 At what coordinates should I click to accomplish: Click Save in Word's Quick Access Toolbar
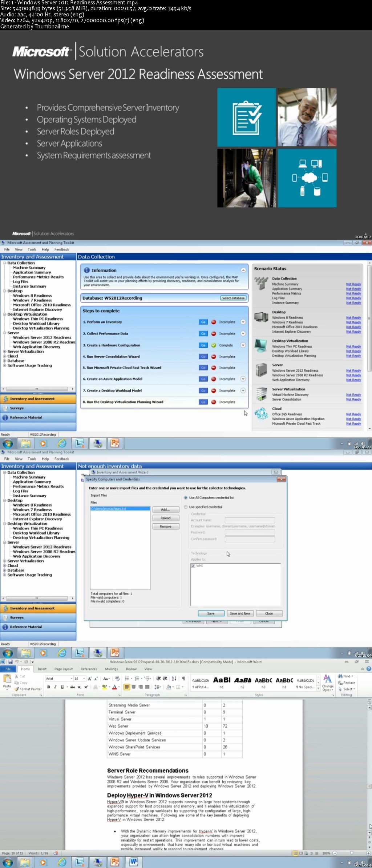pyautogui.click(x=10, y=662)
